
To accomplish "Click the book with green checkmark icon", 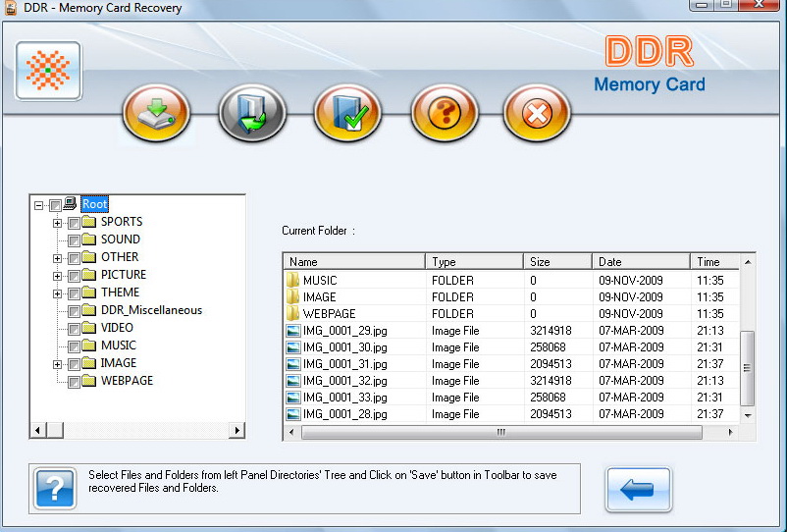I will pyautogui.click(x=347, y=114).
